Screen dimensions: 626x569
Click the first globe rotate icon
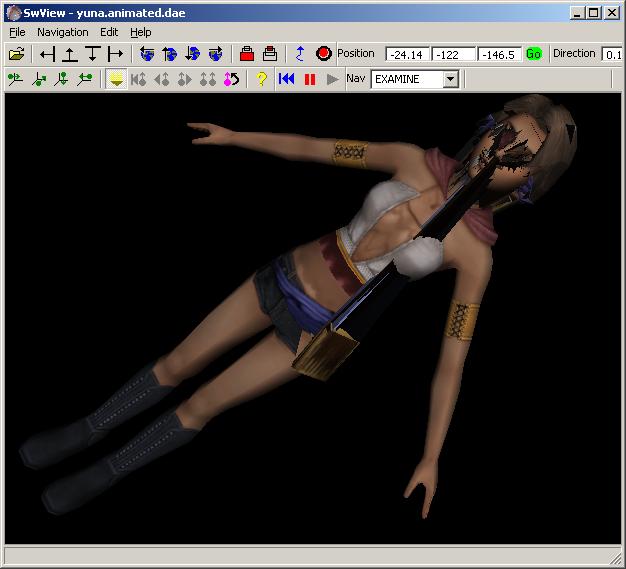click(147, 54)
